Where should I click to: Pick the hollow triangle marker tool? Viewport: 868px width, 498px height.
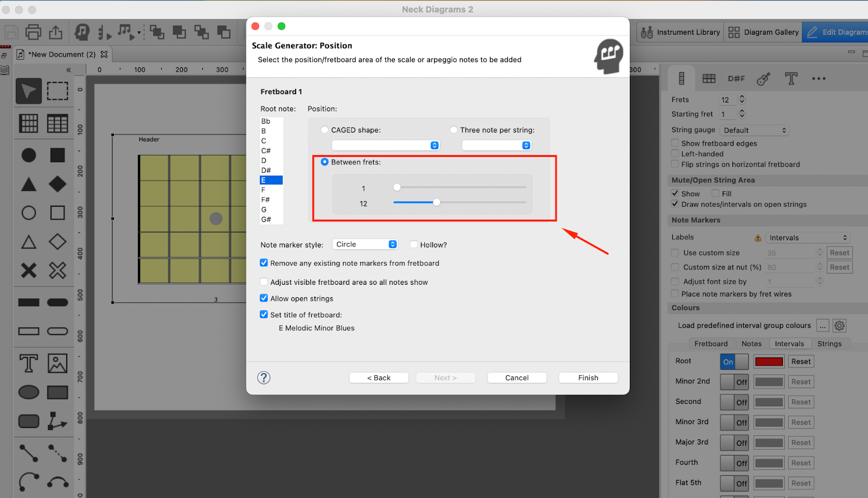tap(29, 242)
